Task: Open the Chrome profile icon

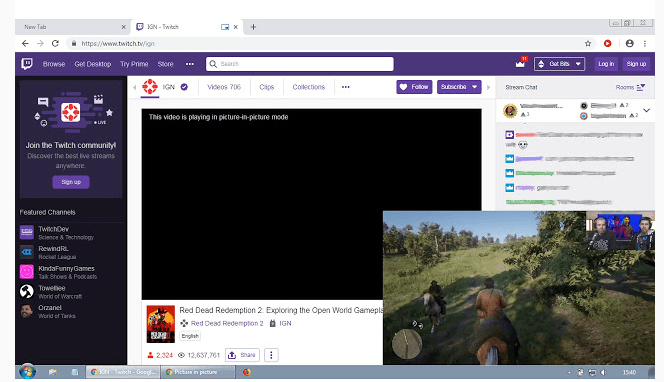Action: pos(630,43)
